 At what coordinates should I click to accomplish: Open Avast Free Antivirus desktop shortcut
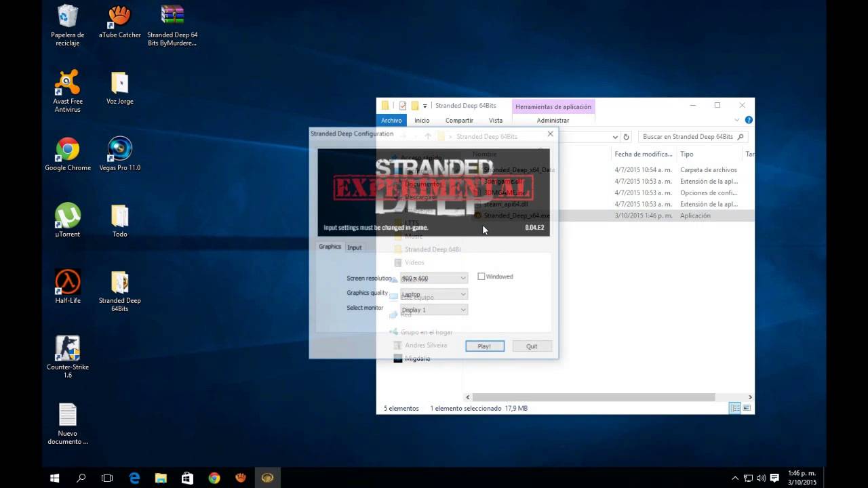tap(68, 91)
